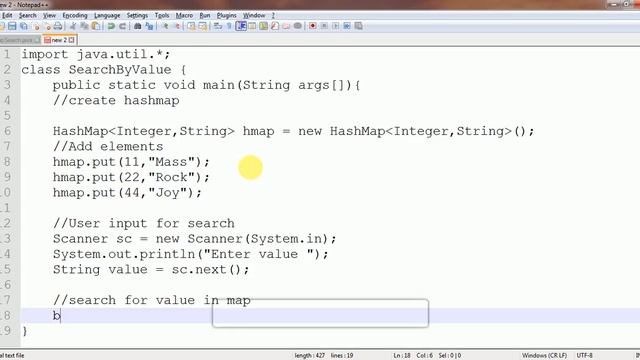640x360 pixels.
Task: Click the Print toolbar icon
Action: (58, 26)
